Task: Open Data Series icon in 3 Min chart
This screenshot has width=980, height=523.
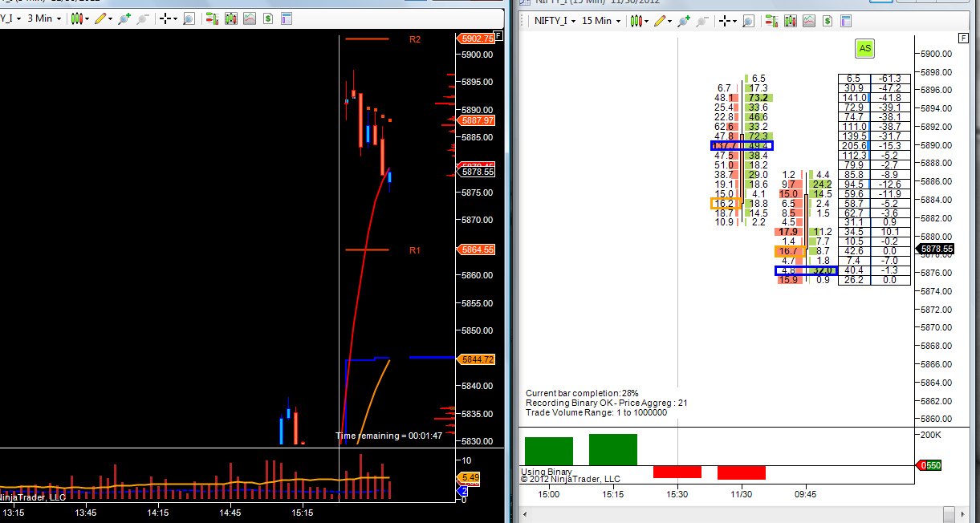Action: 231,18
